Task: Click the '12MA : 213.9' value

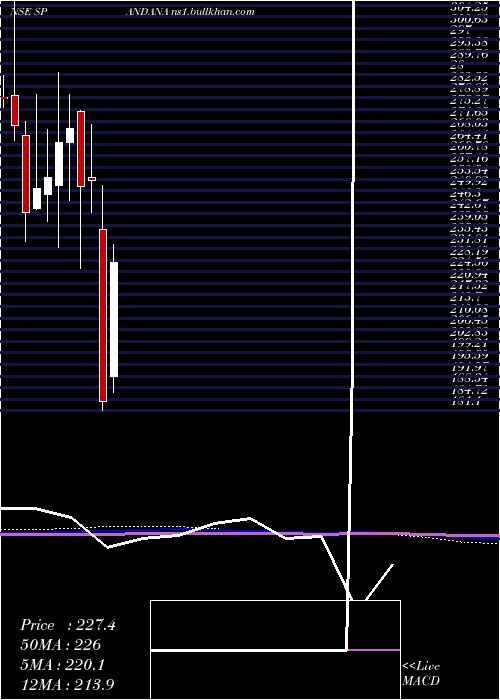Action: [x=69, y=685]
